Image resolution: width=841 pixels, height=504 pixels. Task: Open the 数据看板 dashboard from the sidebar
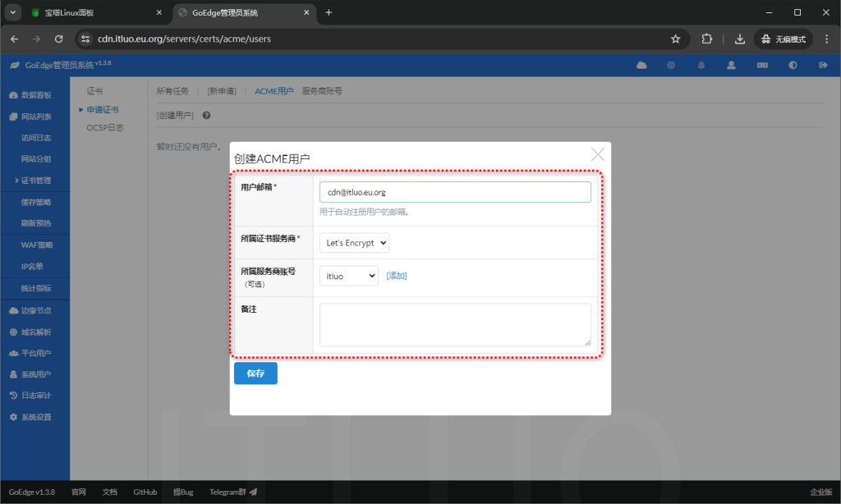click(34, 94)
